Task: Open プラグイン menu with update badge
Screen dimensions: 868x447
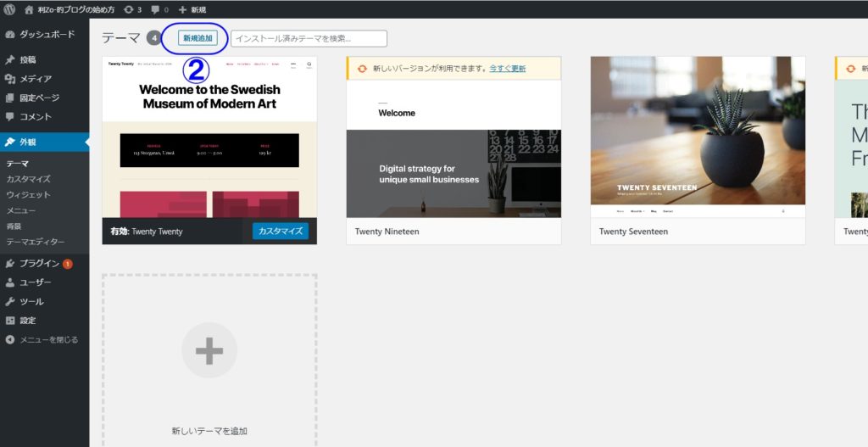Action: (x=39, y=264)
